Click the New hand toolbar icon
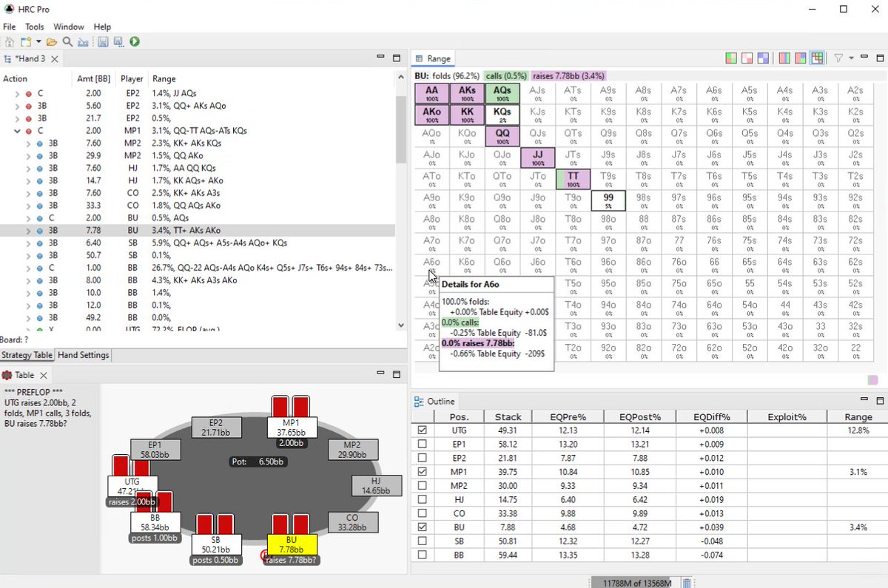 (26, 42)
